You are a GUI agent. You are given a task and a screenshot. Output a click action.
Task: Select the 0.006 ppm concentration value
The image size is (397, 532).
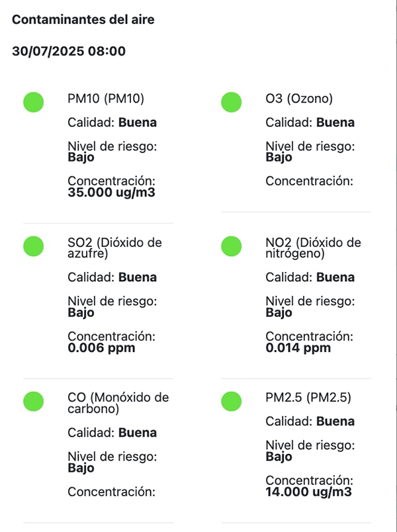click(x=101, y=348)
